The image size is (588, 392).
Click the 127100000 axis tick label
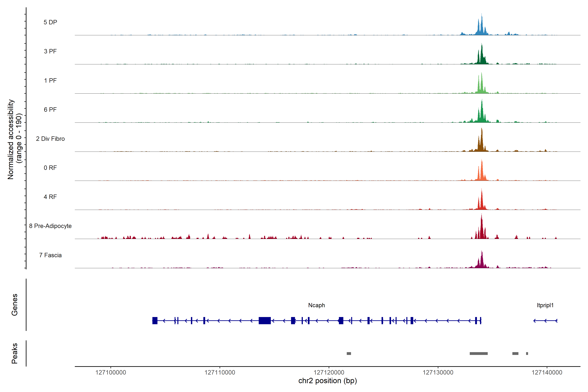point(111,373)
